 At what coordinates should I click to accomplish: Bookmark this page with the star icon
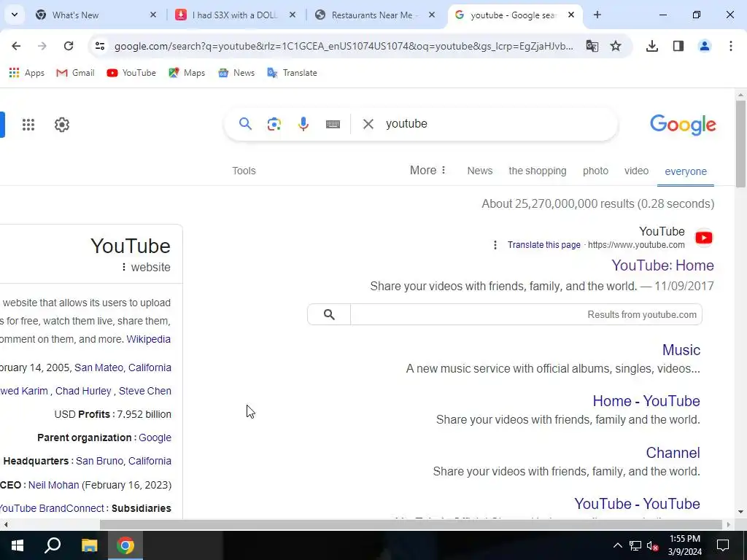(616, 46)
